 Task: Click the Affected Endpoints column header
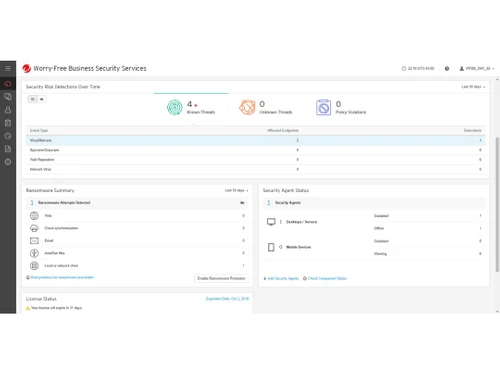click(x=283, y=130)
